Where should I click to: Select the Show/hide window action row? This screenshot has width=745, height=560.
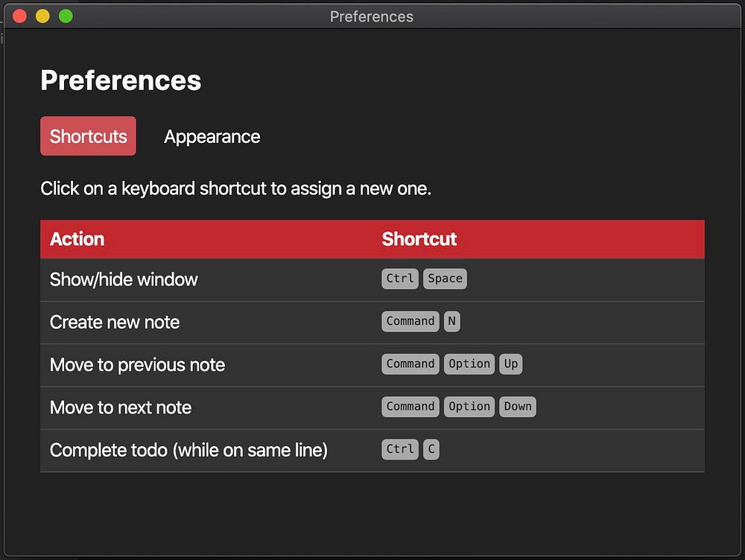tap(124, 279)
